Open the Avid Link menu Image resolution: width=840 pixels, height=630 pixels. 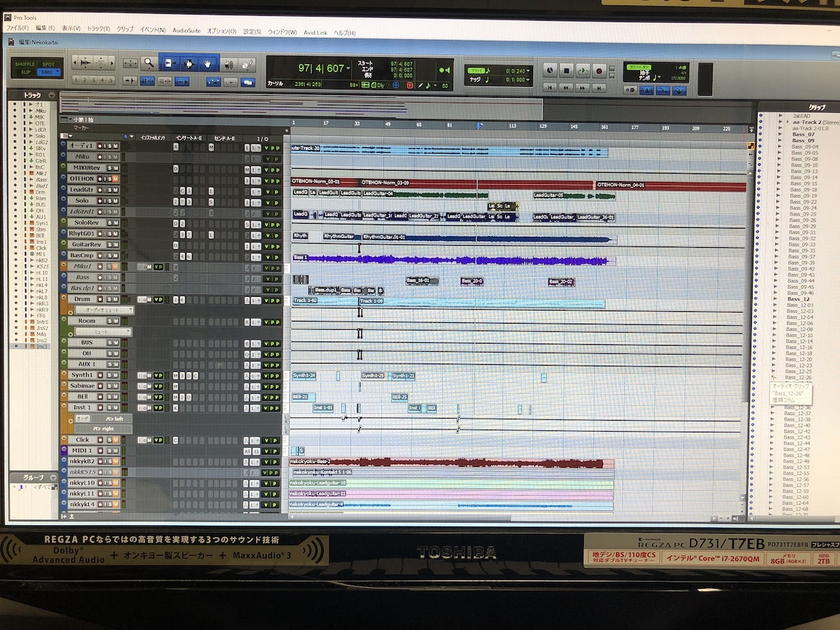click(316, 32)
